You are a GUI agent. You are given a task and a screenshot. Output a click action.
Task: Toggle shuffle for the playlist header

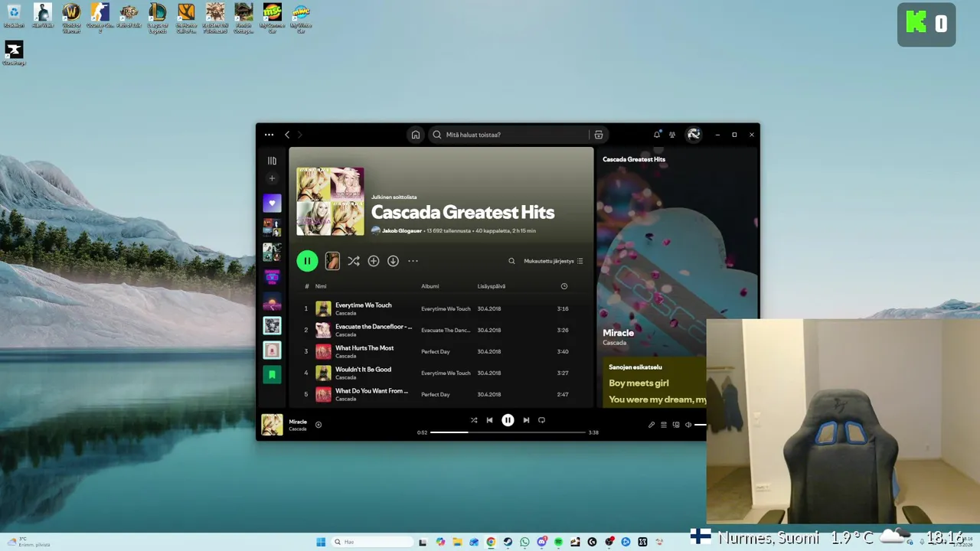354,261
